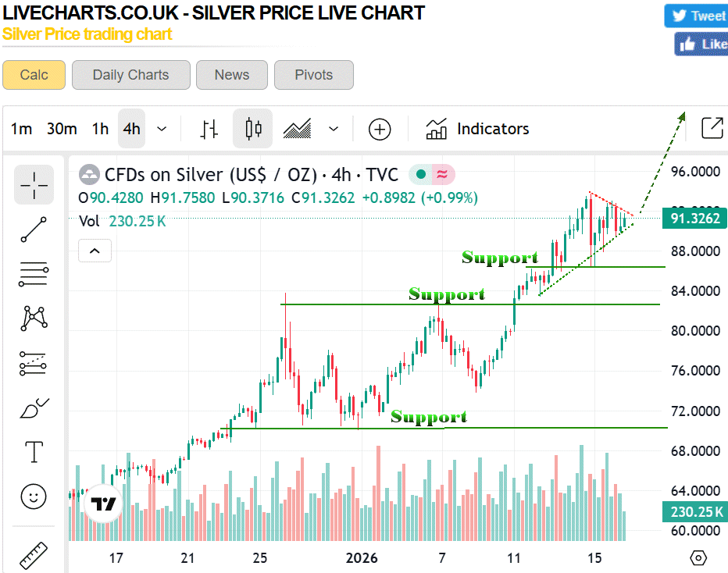Switch chart style to candlesticks
This screenshot has width=728, height=573.
click(252, 129)
